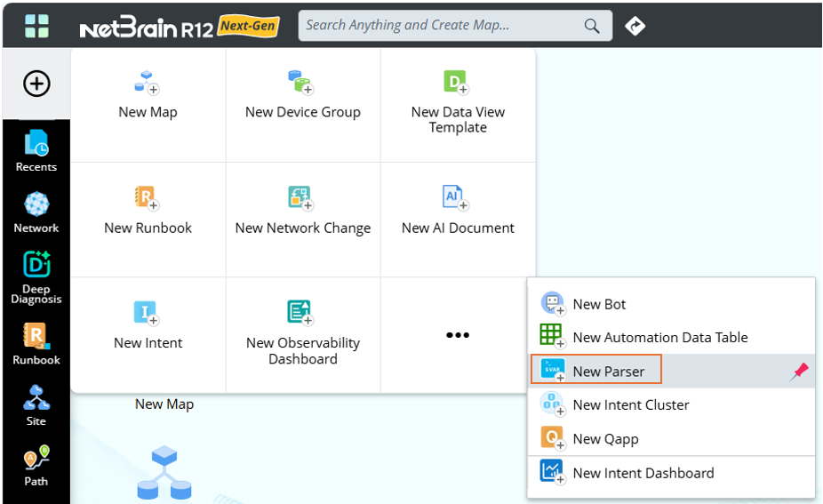Click the diamond arrow direction icon
Image resolution: width=823 pixels, height=504 pixels.
(635, 26)
